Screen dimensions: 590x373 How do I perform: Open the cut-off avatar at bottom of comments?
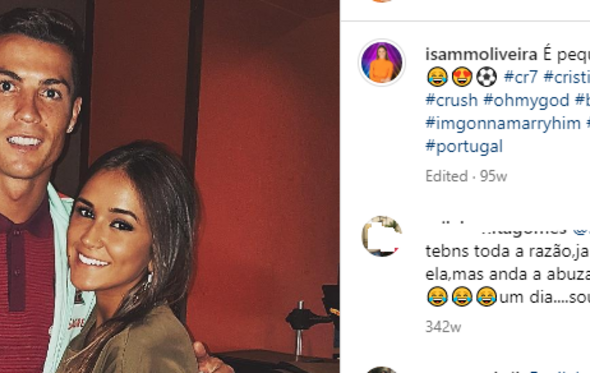point(382,370)
